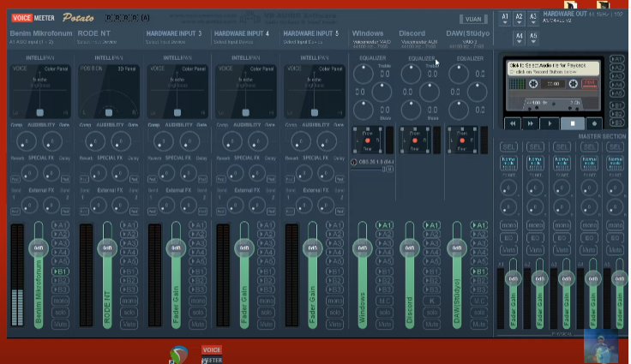This screenshot has height=364, width=631.
Task: Rewind the cassette recorder
Action: click(x=513, y=123)
